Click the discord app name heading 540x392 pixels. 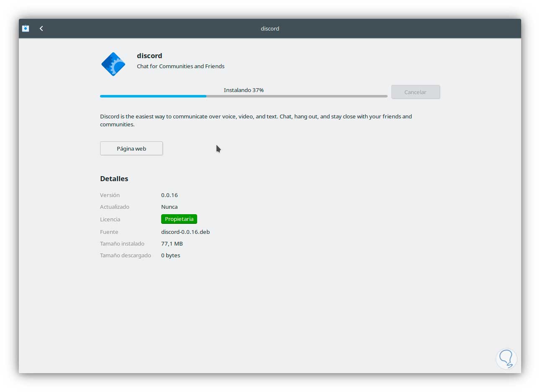pos(149,56)
